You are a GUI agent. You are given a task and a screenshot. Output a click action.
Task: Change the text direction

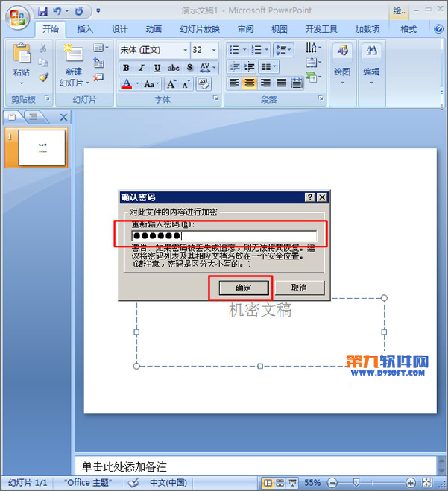[x=314, y=48]
